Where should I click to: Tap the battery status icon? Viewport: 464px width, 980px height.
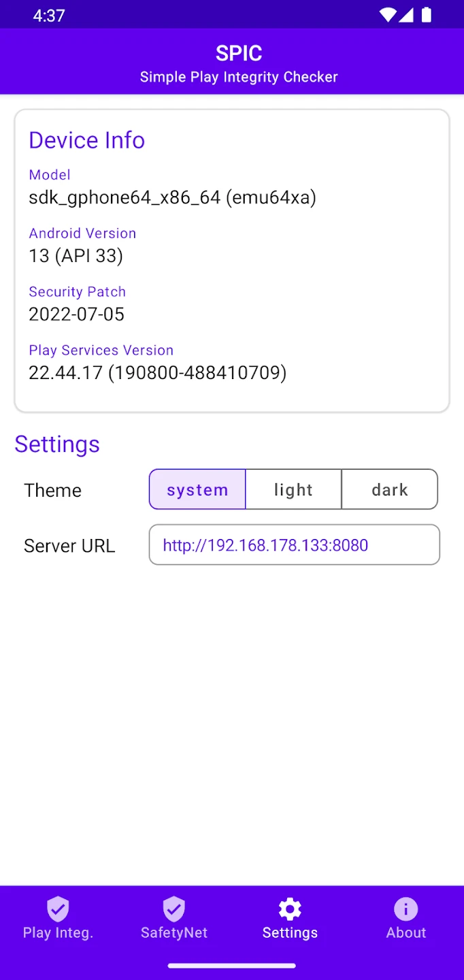pos(427,14)
